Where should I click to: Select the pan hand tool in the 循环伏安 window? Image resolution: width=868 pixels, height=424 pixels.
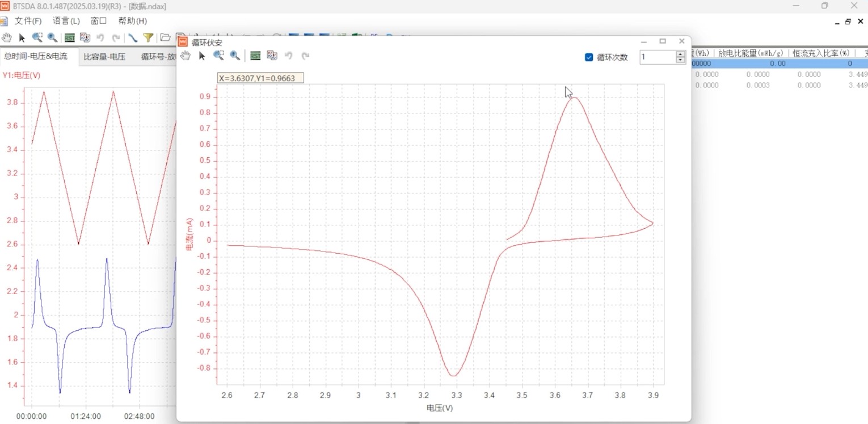tap(185, 56)
